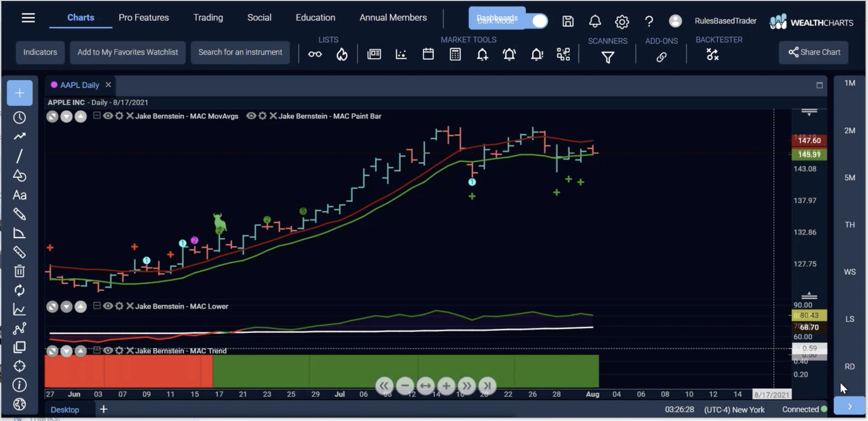Screen dimensions: 868x421
Task: Click the crosshair target icon in sidebar
Action: pyautogui.click(x=20, y=366)
